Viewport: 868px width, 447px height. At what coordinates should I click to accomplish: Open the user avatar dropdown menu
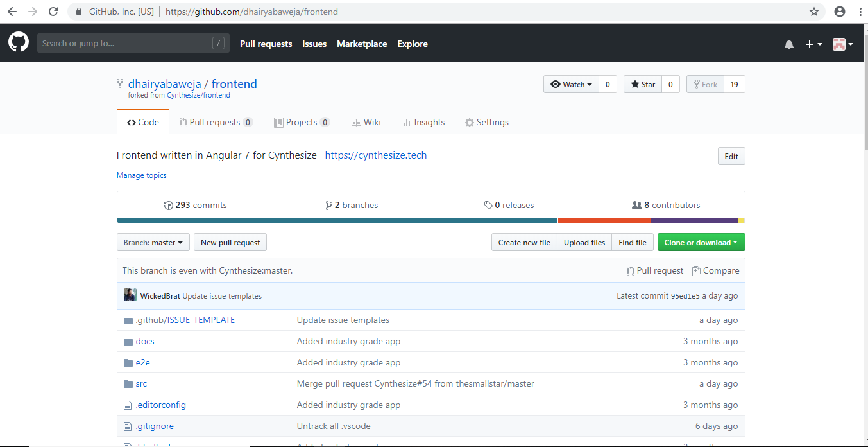click(842, 44)
